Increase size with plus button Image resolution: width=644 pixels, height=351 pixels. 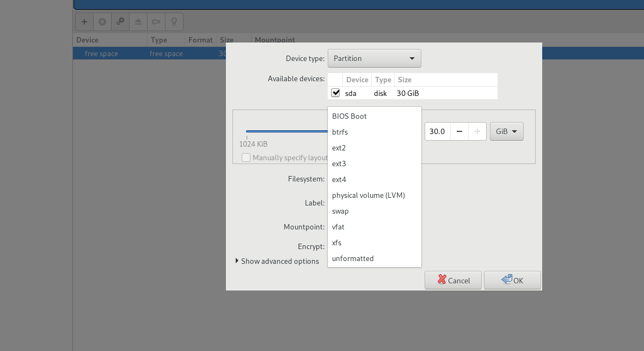click(x=477, y=131)
